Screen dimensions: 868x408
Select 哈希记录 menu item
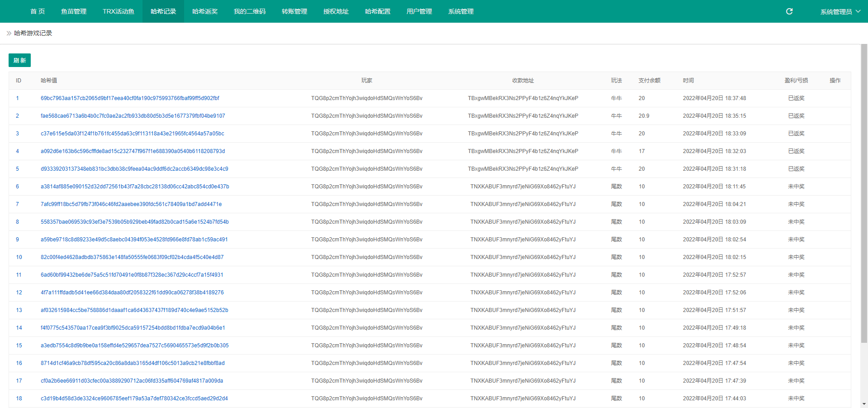tap(163, 11)
